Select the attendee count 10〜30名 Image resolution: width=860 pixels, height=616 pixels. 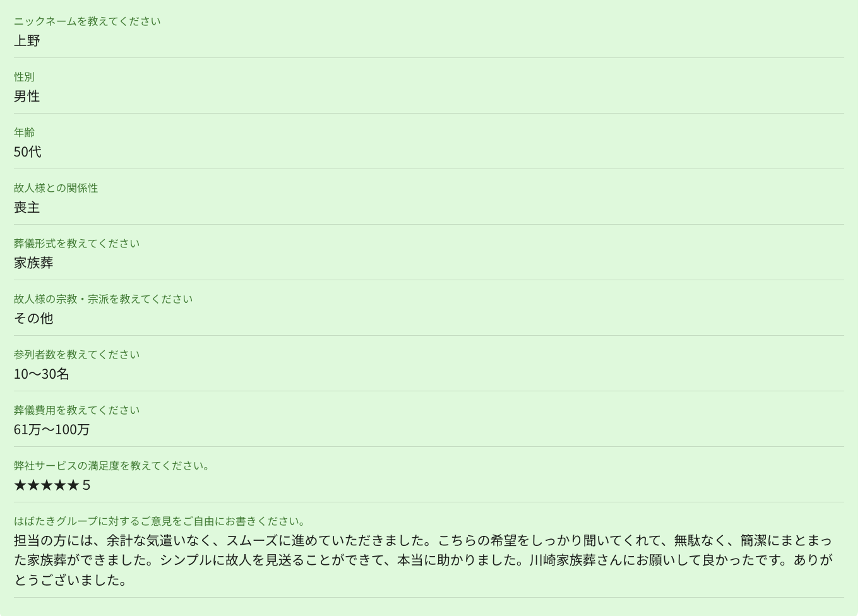point(42,374)
